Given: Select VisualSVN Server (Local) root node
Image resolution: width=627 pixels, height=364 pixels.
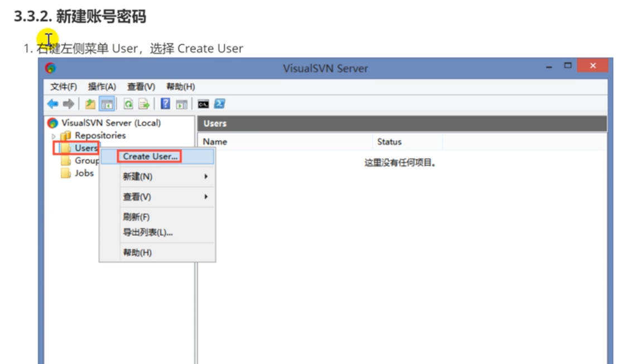Looking at the screenshot, I should point(111,123).
